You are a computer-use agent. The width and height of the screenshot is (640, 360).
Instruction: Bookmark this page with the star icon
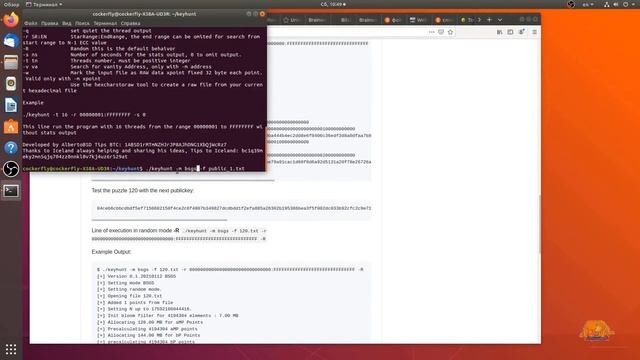pyautogui.click(x=450, y=32)
